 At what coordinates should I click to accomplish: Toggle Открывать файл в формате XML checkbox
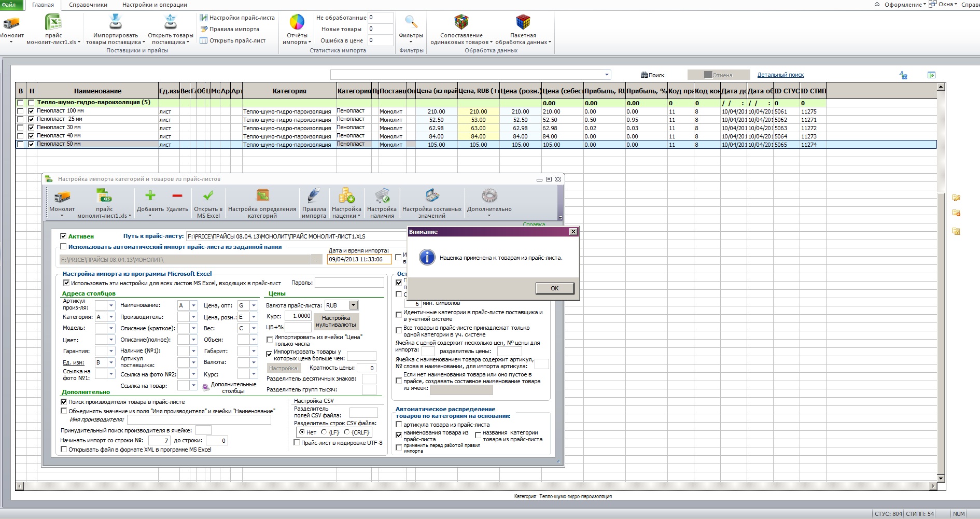pos(64,450)
